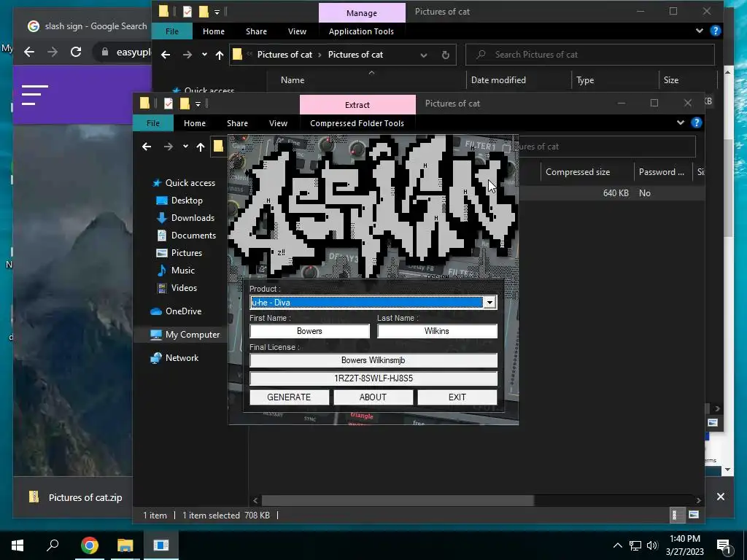Click the First Name field containing Bowers
Viewport: 747px width, 560px height.
(309, 331)
